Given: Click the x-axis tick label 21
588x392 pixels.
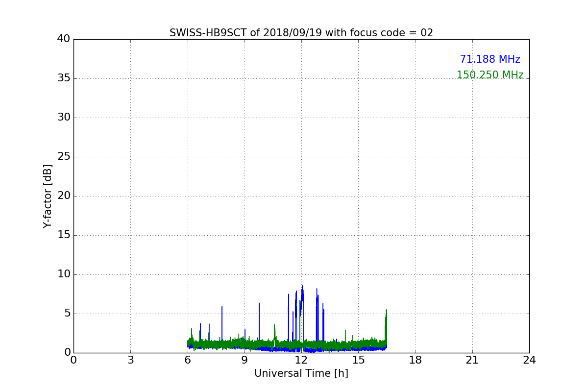Looking at the screenshot, I should coord(472,360).
